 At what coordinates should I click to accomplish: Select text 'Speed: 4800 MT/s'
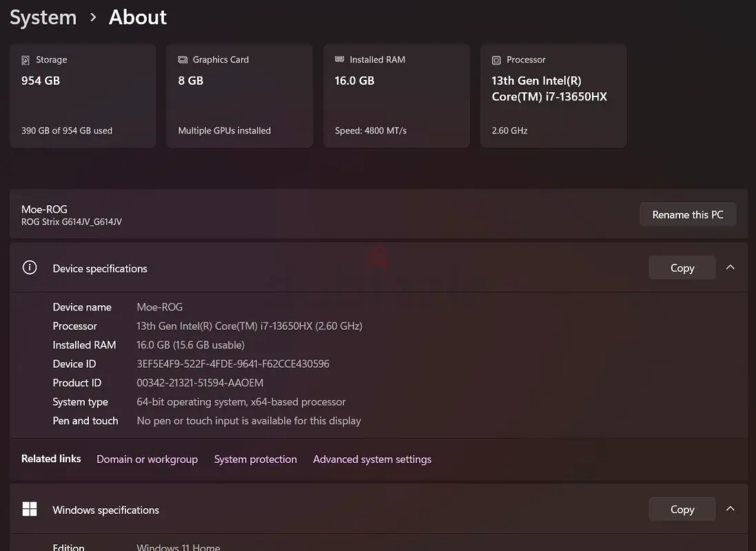click(x=371, y=131)
